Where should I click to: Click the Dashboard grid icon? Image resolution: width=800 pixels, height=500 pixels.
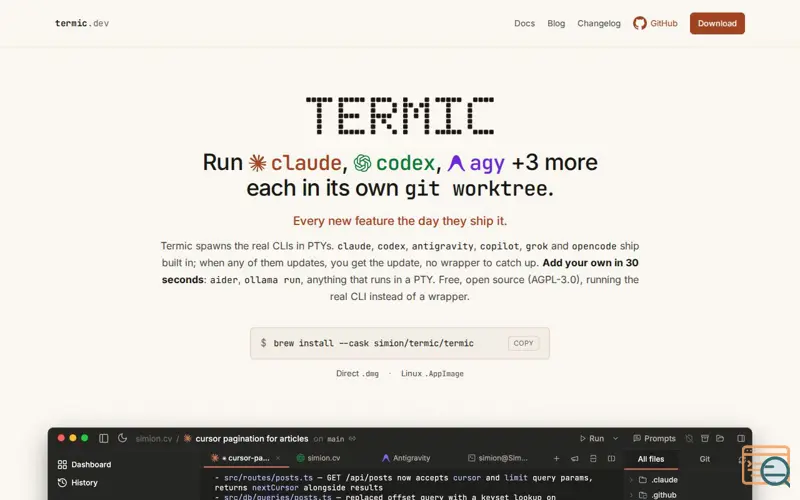(x=62, y=464)
